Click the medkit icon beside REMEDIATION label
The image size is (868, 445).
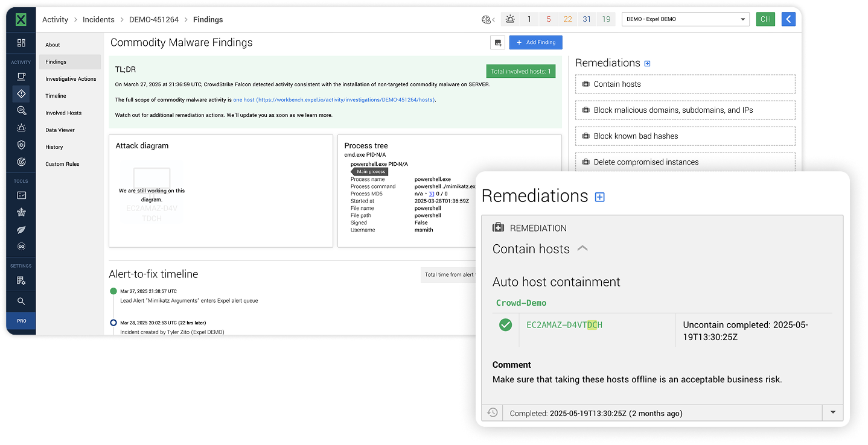(498, 228)
